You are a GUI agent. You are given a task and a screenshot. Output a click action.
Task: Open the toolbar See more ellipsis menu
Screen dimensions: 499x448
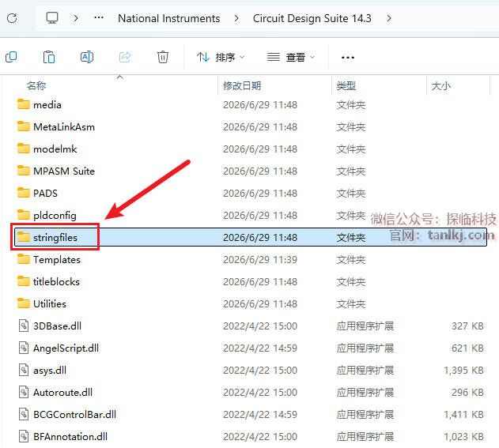click(347, 58)
